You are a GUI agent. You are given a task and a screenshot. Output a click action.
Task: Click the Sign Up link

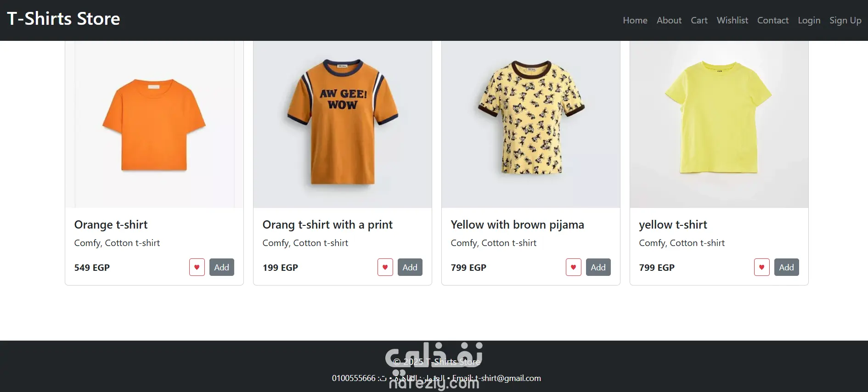[x=845, y=20]
